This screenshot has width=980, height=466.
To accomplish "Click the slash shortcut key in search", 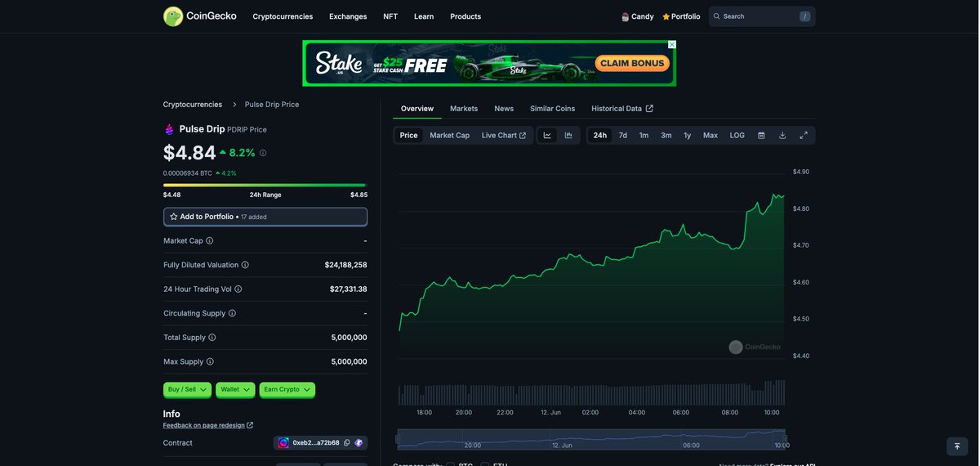I will coord(804,16).
